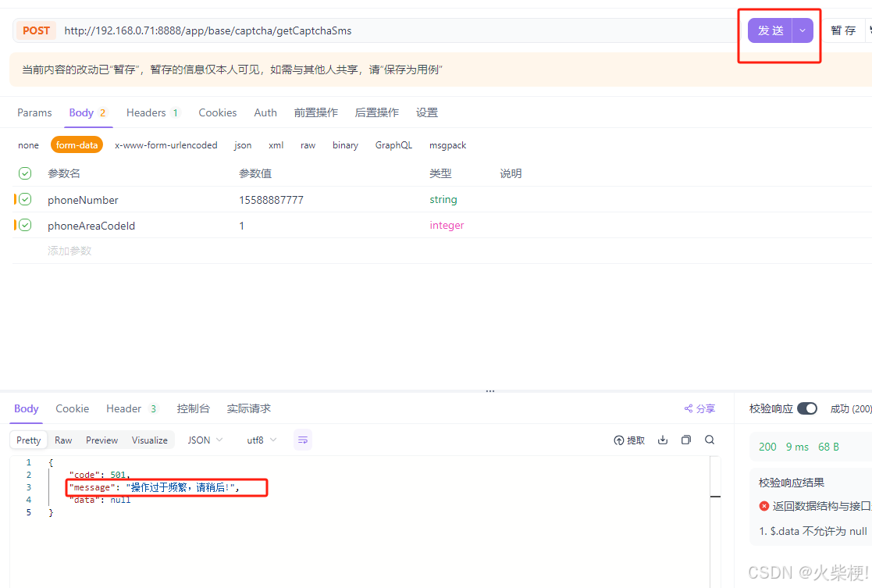The width and height of the screenshot is (872, 588).
Task: Uncheck the phoneNumber parameter checkbox
Action: 25,199
